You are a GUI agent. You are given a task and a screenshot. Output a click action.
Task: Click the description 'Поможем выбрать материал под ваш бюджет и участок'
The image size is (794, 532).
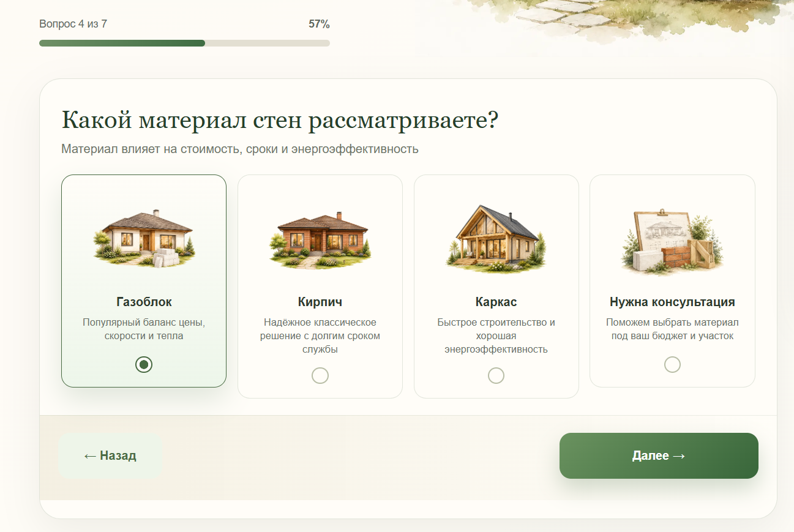(672, 329)
